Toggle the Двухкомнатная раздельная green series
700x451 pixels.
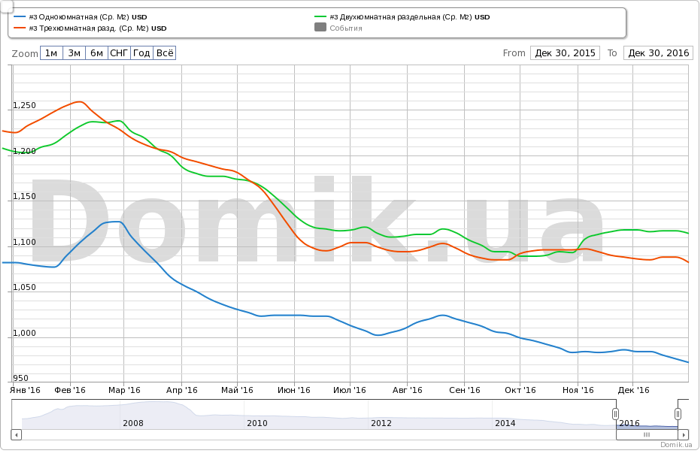pyautogui.click(x=402, y=17)
